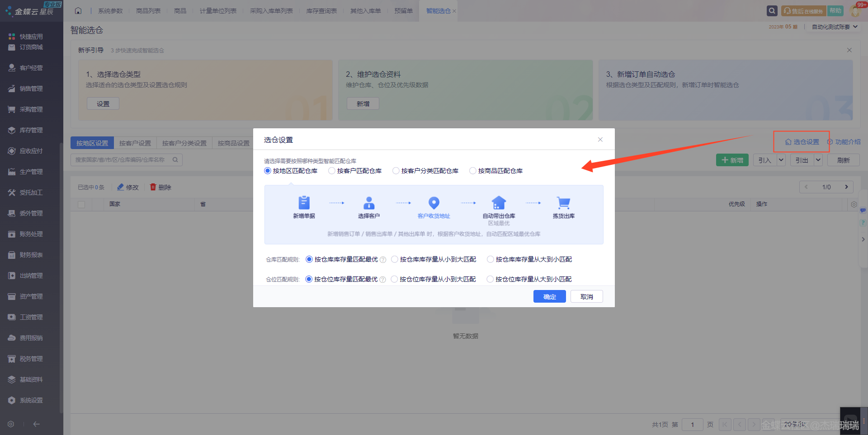Open 基础资料 sidebar module

[x=26, y=379]
